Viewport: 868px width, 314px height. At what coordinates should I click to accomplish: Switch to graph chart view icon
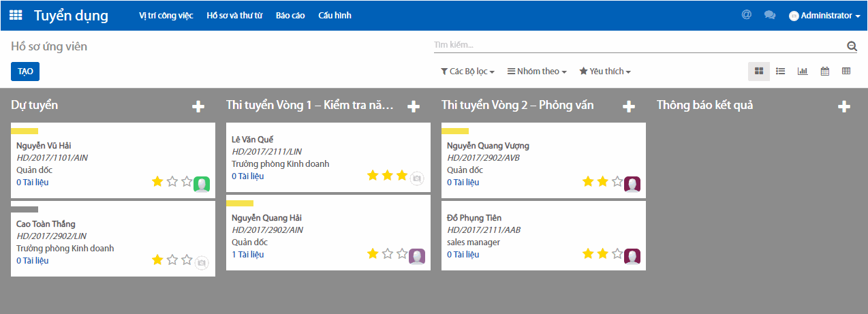tap(803, 72)
